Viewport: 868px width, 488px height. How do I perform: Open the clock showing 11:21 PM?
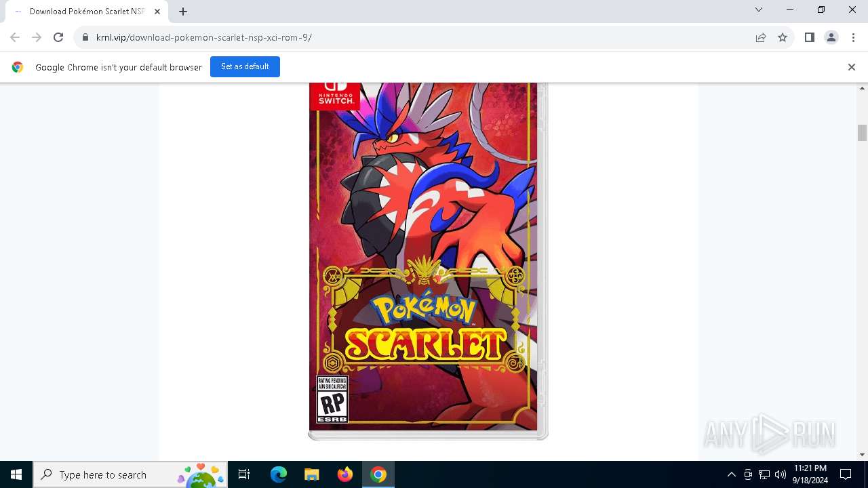[x=810, y=474]
